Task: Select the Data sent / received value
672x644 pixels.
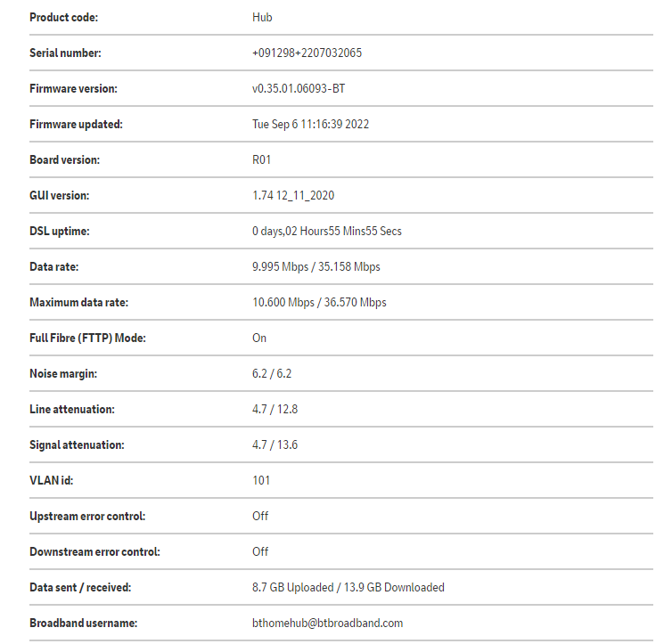Action: (x=348, y=588)
